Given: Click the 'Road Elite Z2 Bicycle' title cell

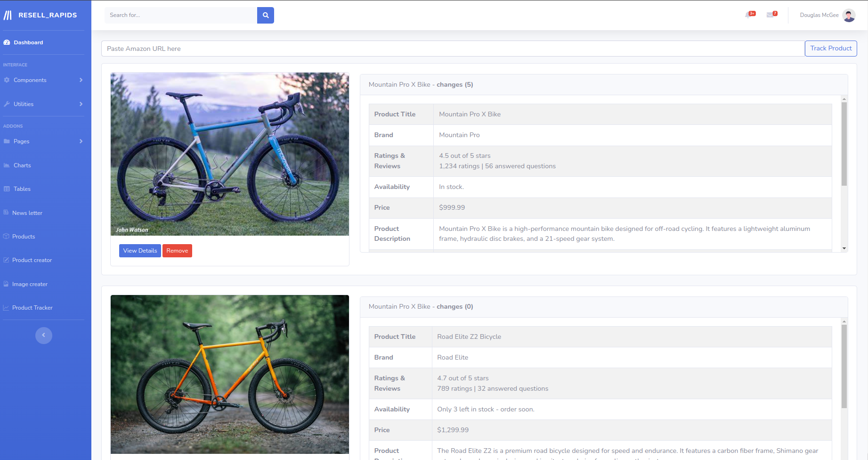Looking at the screenshot, I should (x=632, y=337).
